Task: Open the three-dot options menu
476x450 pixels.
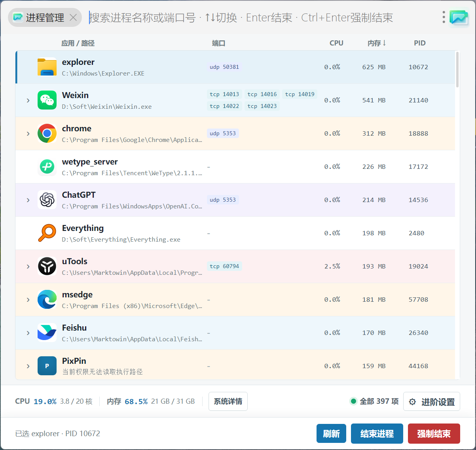Action: pos(444,17)
